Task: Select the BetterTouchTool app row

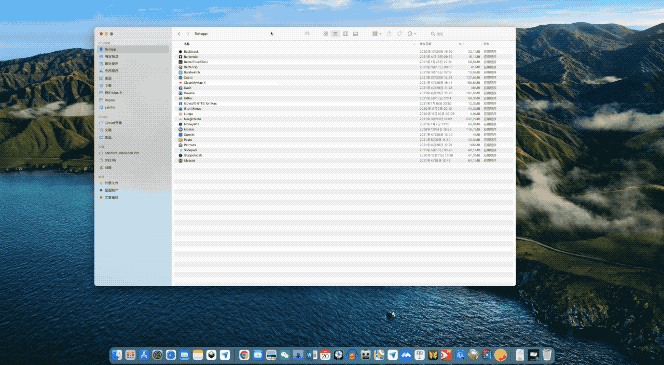Action: coord(343,62)
